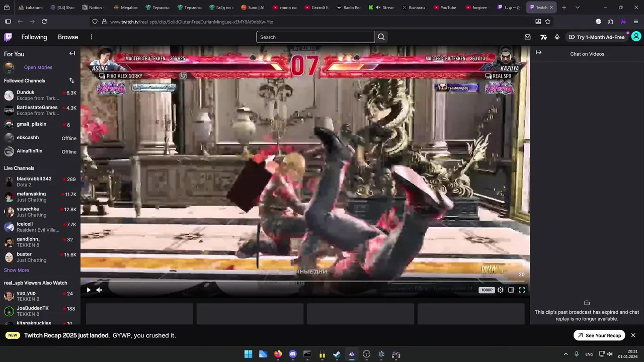Open the BattlestateGames channel

[x=40, y=110]
